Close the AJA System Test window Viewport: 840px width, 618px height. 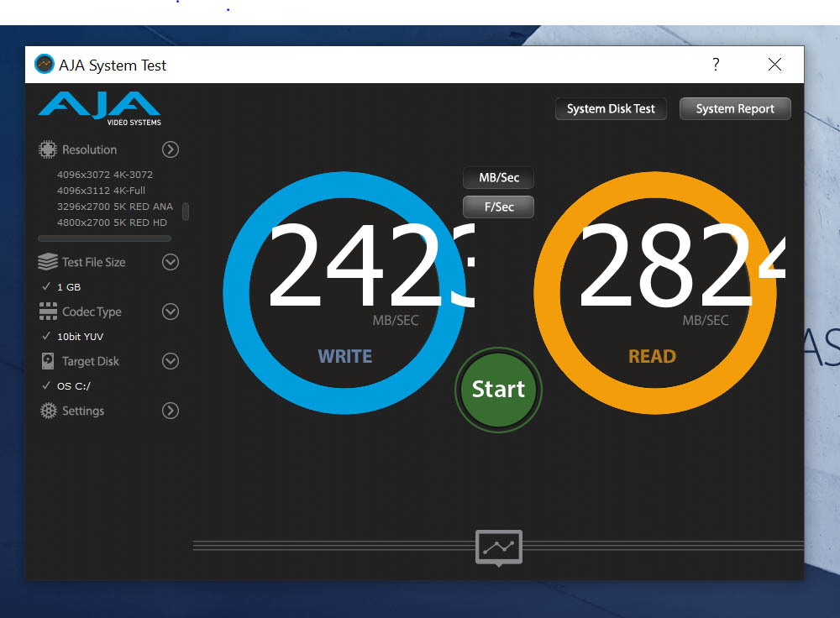pos(774,65)
